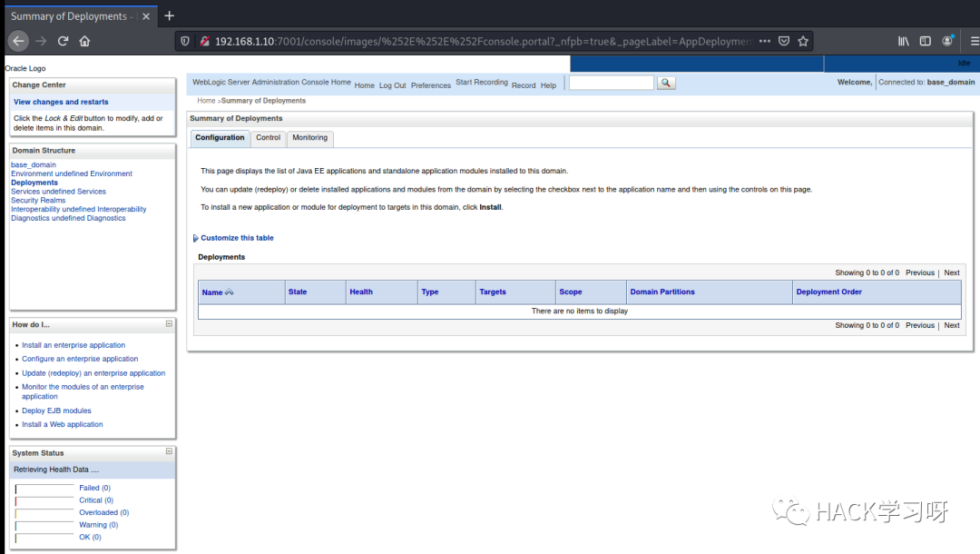Viewport: 980px width, 554px height.
Task: Open page actions three-dot menu
Action: [x=765, y=41]
